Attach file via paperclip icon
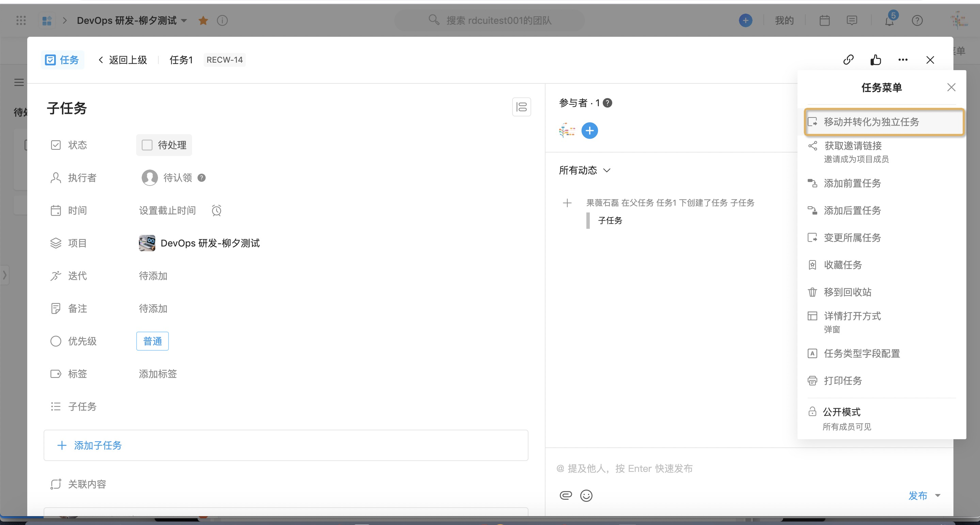980x525 pixels. (x=566, y=495)
